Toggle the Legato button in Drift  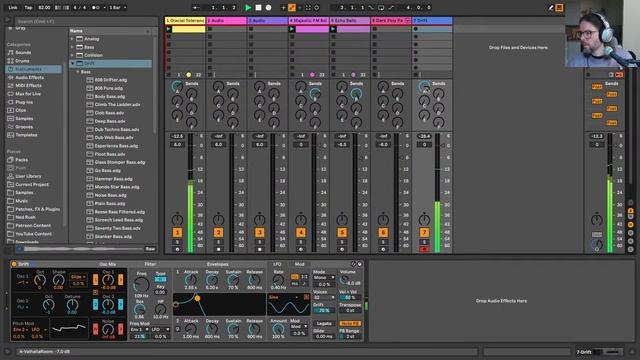[x=324, y=324]
